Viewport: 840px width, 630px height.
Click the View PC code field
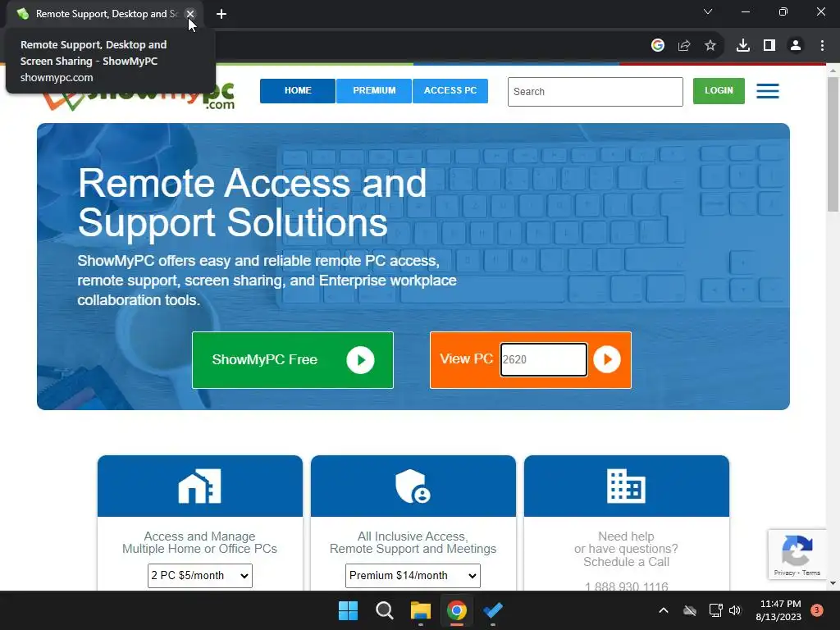coord(543,359)
